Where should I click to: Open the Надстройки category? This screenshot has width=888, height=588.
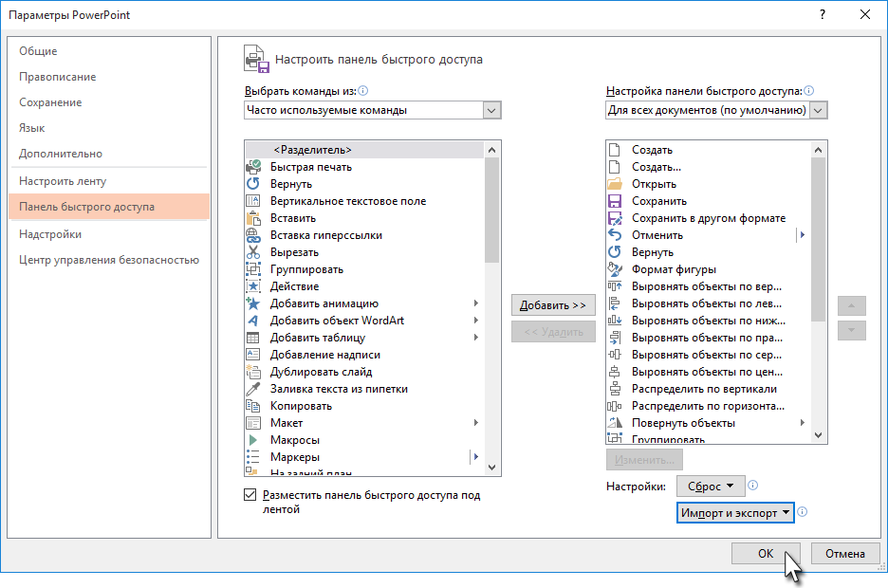point(109,234)
